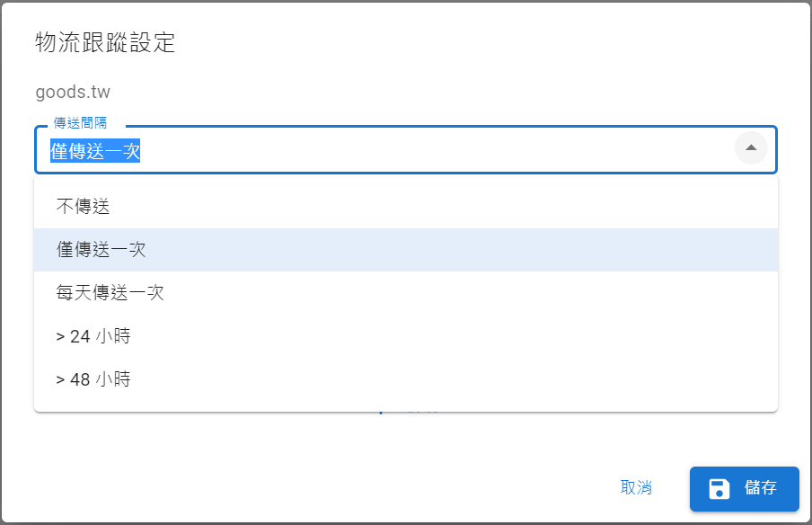812x525 pixels.
Task: Choose the > 48 小時 interval
Action: coord(406,379)
